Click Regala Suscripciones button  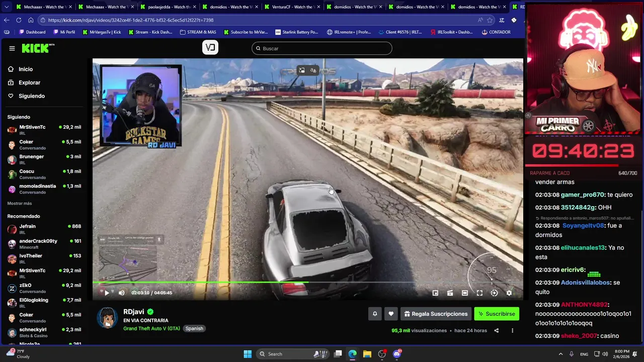click(436, 314)
